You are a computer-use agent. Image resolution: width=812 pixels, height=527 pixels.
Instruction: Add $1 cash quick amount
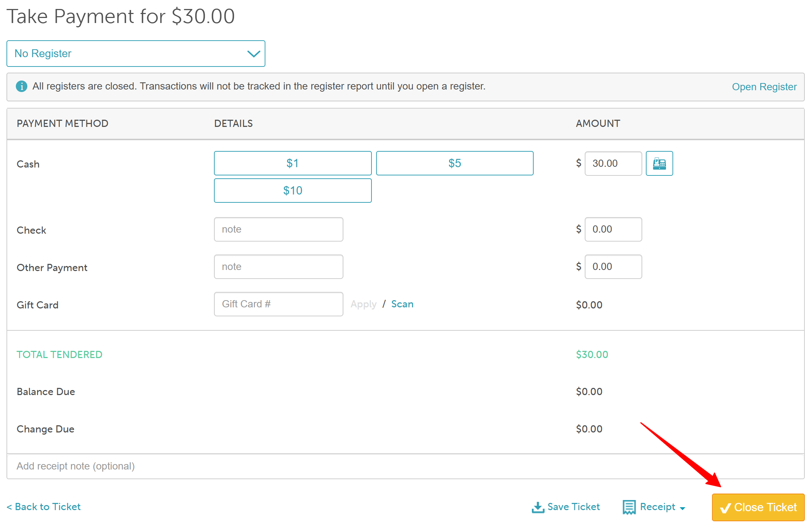(x=292, y=164)
